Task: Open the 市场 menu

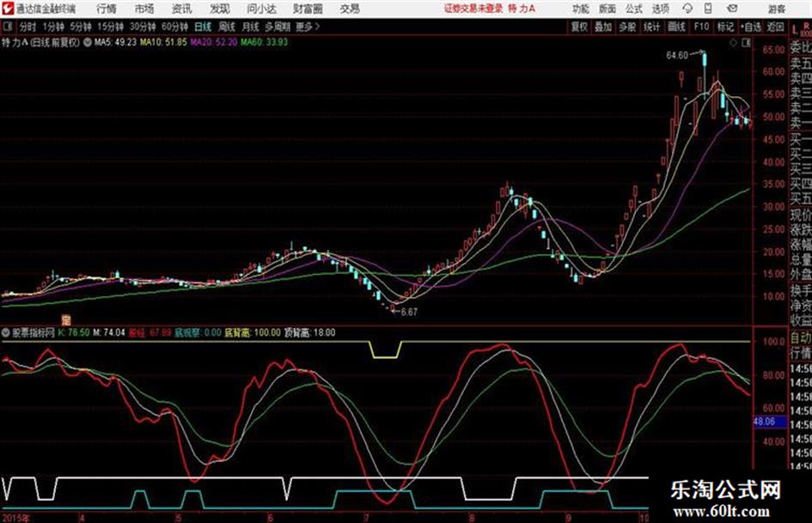Action: pos(144,9)
